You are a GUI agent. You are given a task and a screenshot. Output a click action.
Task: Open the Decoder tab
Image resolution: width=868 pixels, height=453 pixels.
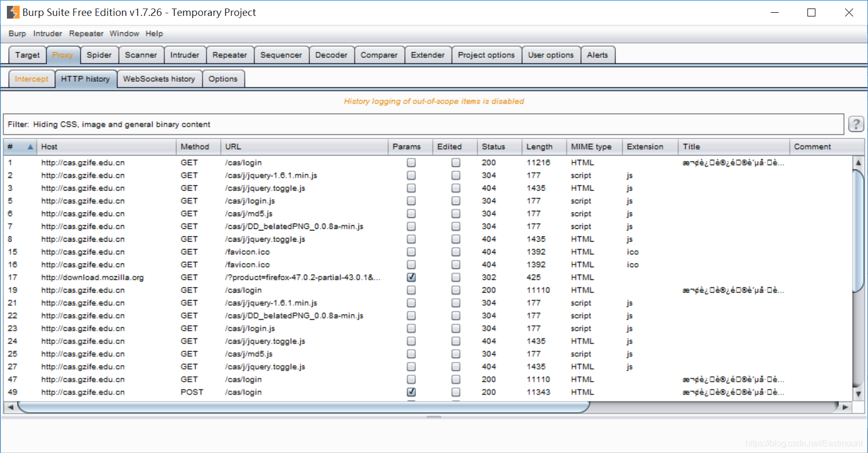331,55
